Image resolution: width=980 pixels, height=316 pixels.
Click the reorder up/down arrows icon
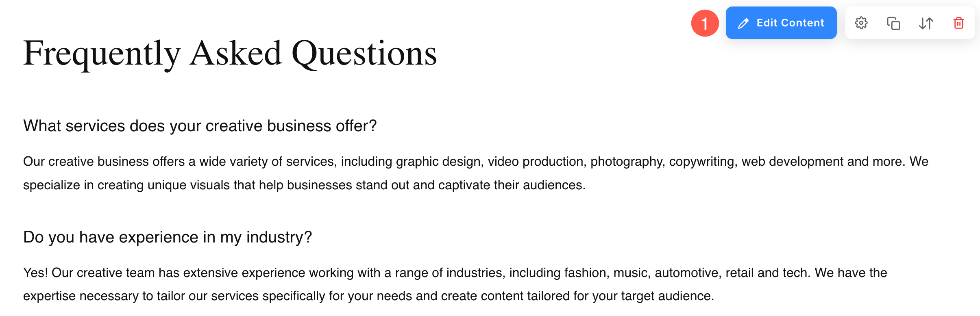click(x=926, y=23)
